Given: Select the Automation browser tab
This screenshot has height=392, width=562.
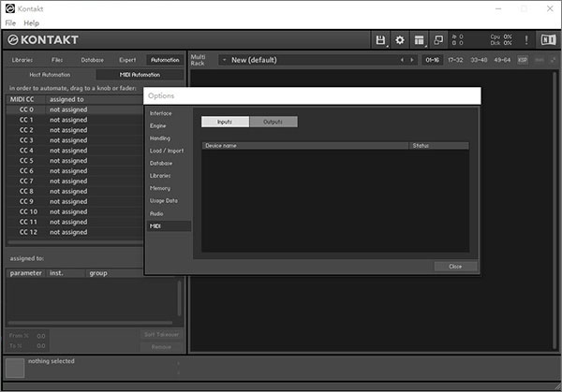Looking at the screenshot, I should click(165, 60).
